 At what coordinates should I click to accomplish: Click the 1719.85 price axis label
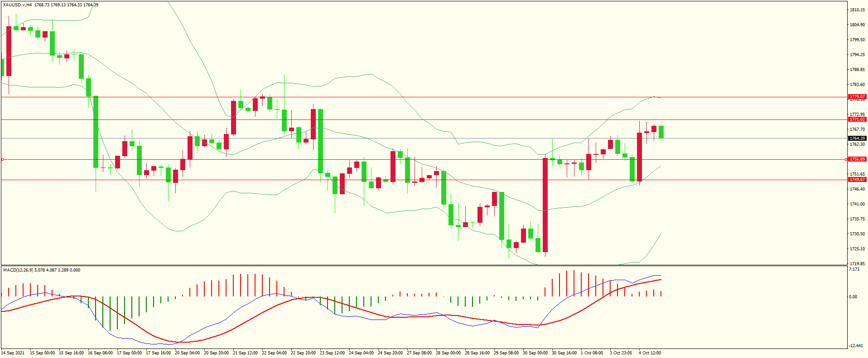click(x=857, y=264)
